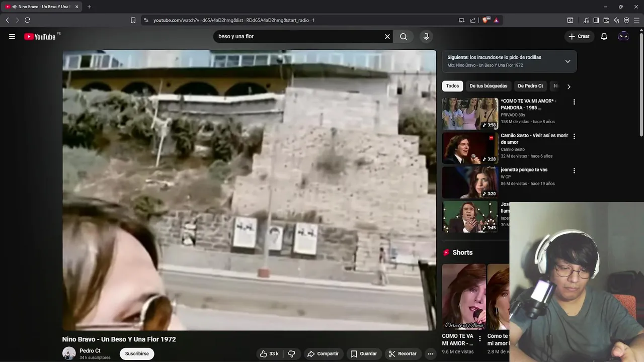The image size is (644, 362).
Task: Expand the Siguiente mix playlist panel
Action: pos(568,61)
